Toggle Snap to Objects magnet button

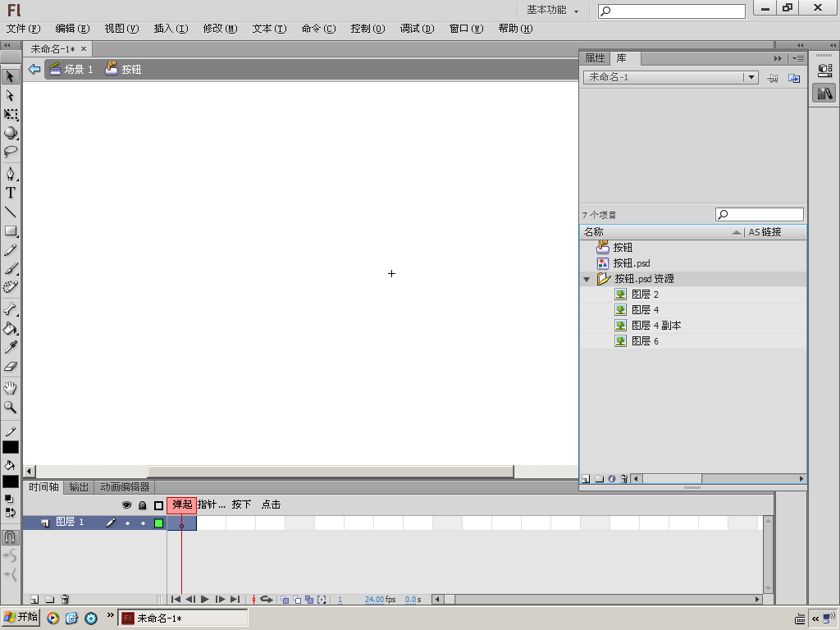[x=10, y=536]
